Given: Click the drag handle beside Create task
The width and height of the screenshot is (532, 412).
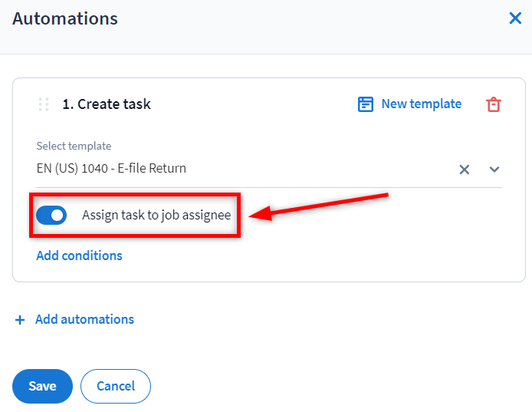Looking at the screenshot, I should tap(44, 104).
